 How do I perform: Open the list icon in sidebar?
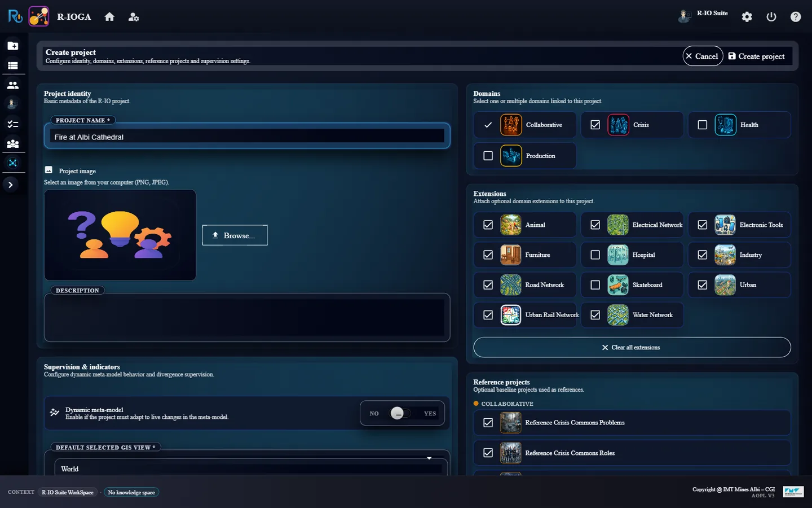(x=12, y=65)
